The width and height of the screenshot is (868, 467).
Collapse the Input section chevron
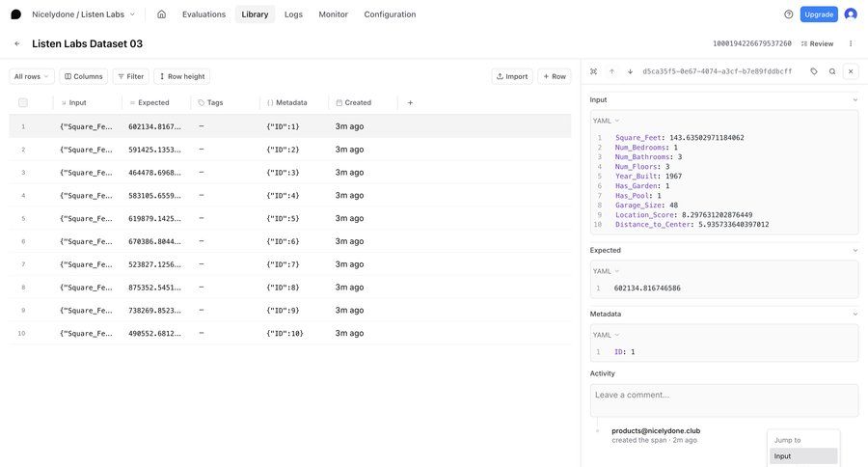(854, 99)
